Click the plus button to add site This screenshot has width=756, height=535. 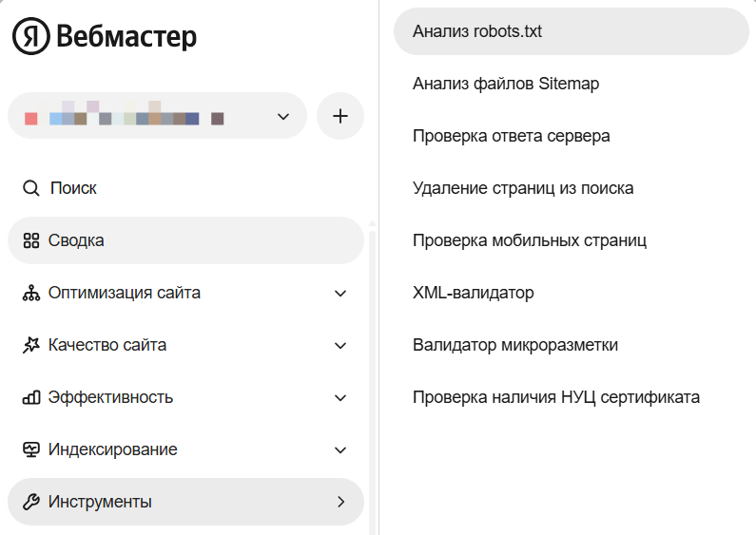tap(340, 116)
